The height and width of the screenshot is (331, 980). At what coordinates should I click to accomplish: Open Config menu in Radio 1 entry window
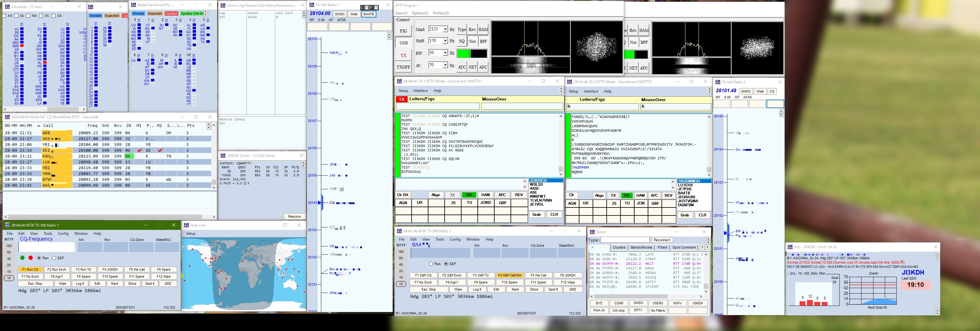tap(63, 234)
